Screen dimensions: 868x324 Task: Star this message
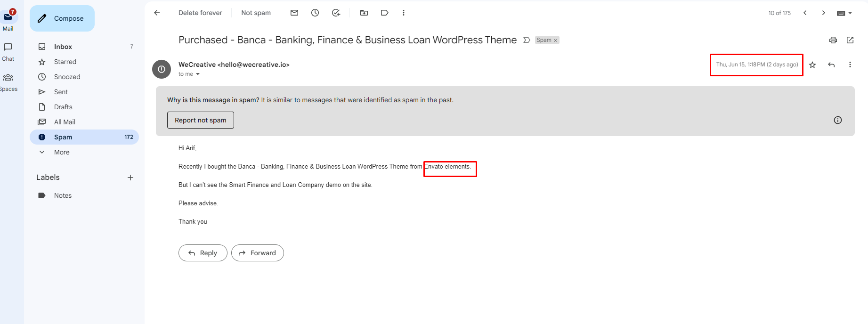812,65
